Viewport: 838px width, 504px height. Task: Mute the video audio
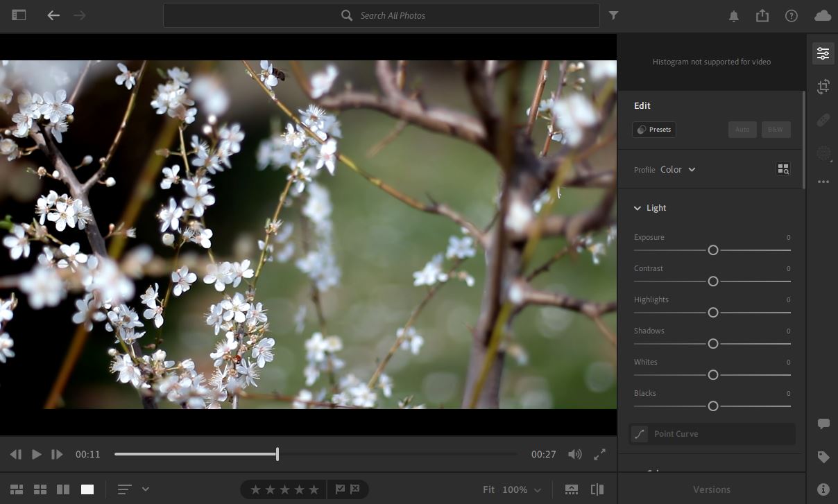[574, 454]
